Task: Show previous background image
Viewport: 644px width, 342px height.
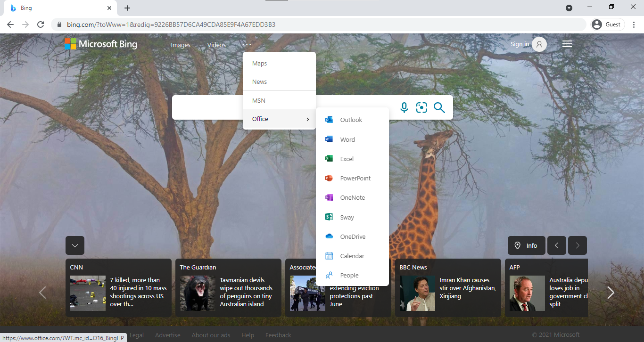Action: (x=557, y=245)
